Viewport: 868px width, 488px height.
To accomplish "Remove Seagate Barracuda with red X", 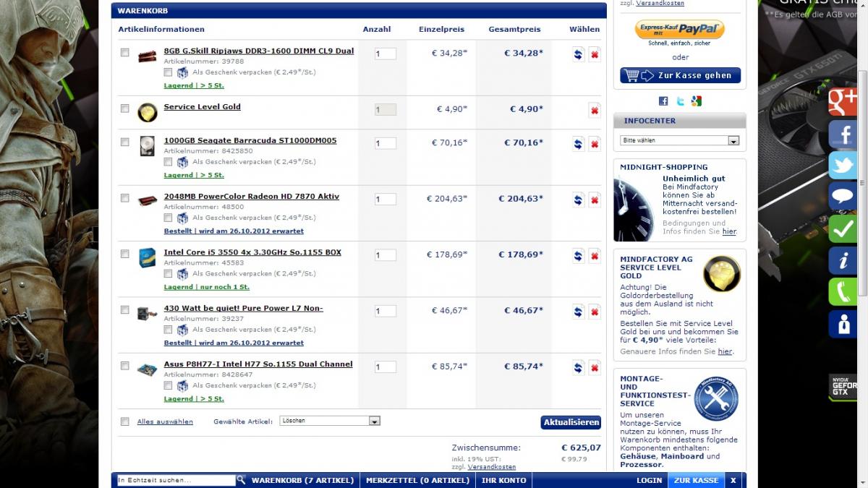I will (x=595, y=144).
